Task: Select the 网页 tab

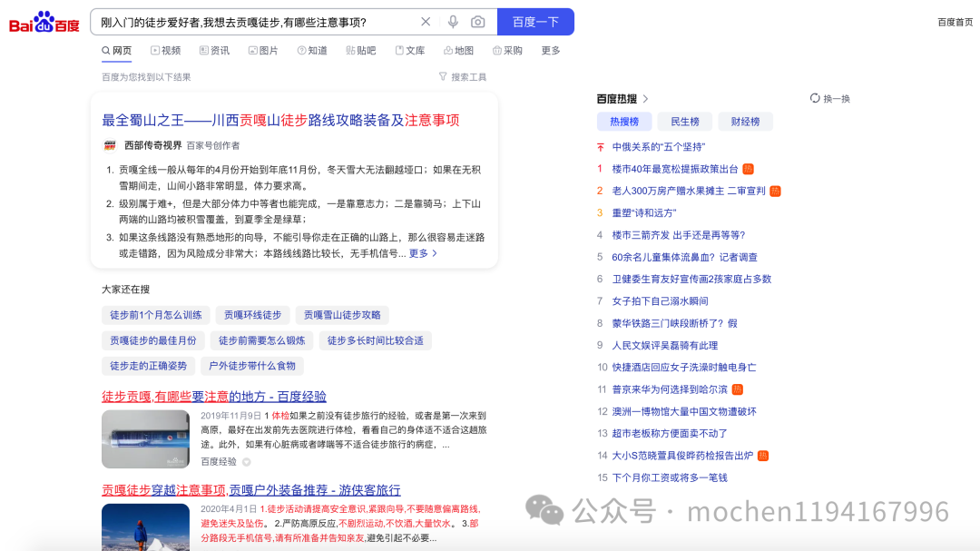Action: click(117, 51)
